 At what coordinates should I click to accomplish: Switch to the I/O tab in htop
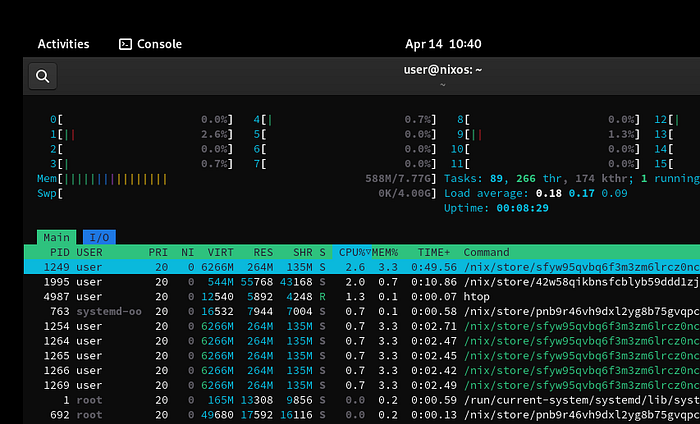[99, 237]
